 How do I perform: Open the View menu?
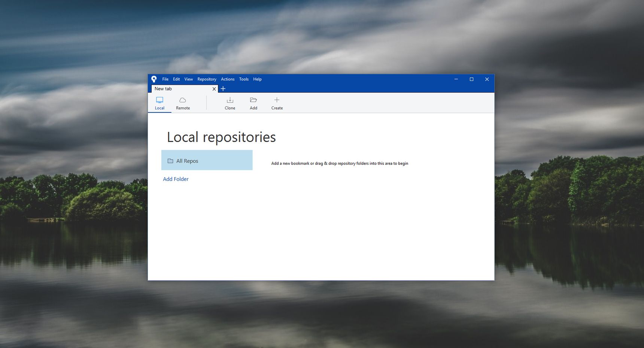tap(188, 79)
